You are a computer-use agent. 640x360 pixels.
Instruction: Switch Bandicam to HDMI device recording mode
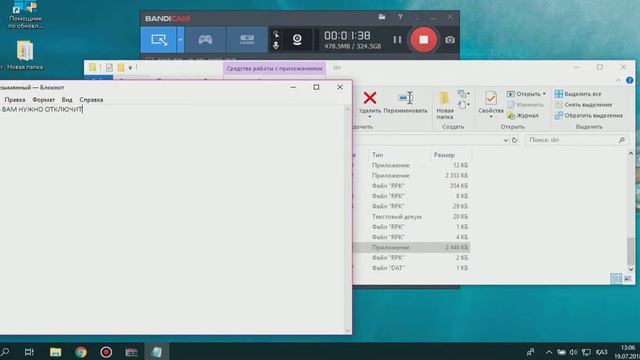pyautogui.click(x=247, y=40)
